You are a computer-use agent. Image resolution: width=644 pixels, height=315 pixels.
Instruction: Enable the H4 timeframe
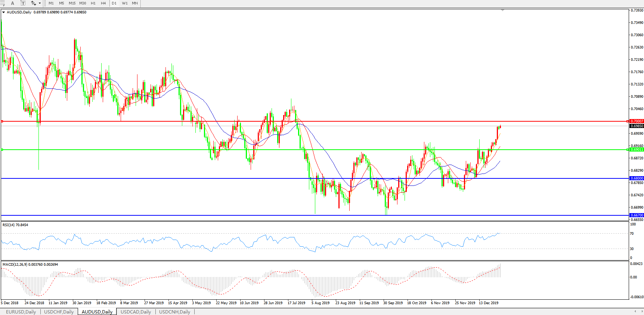(x=103, y=3)
